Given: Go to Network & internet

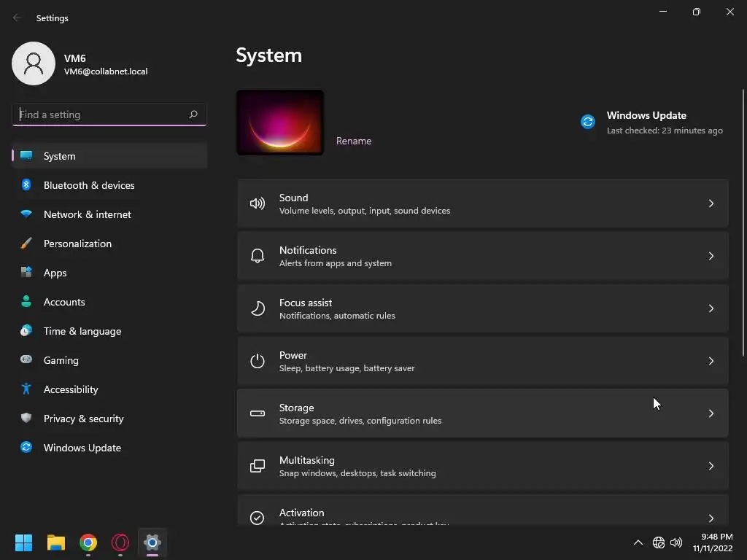Looking at the screenshot, I should coord(109,214).
